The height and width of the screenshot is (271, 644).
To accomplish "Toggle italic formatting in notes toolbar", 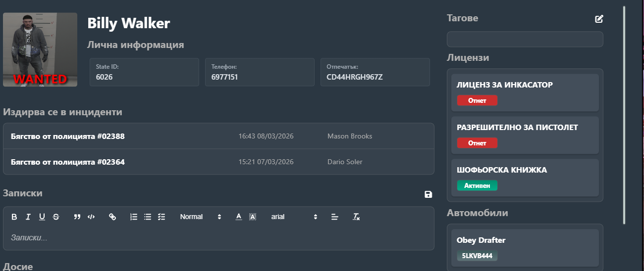I will pyautogui.click(x=28, y=217).
